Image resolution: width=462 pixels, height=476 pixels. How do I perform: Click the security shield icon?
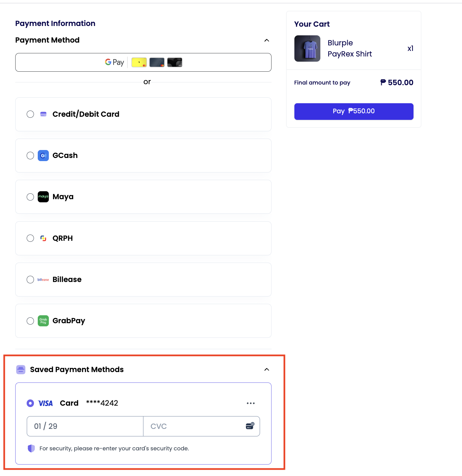[x=32, y=448]
